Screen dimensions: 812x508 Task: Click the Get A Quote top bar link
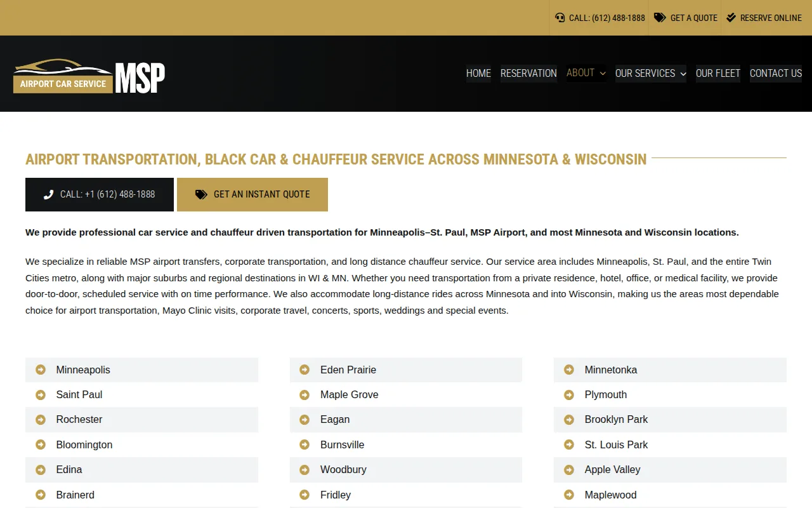tap(685, 18)
